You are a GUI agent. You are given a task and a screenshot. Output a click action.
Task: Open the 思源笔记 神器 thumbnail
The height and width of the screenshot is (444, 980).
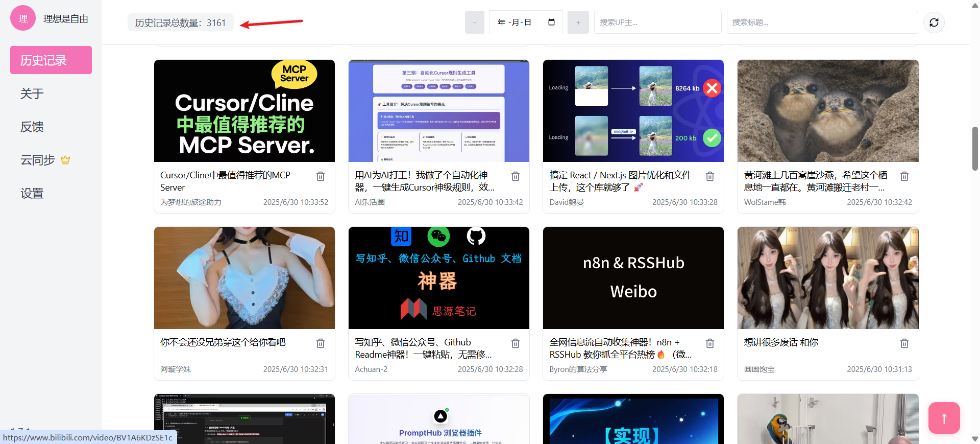[439, 278]
